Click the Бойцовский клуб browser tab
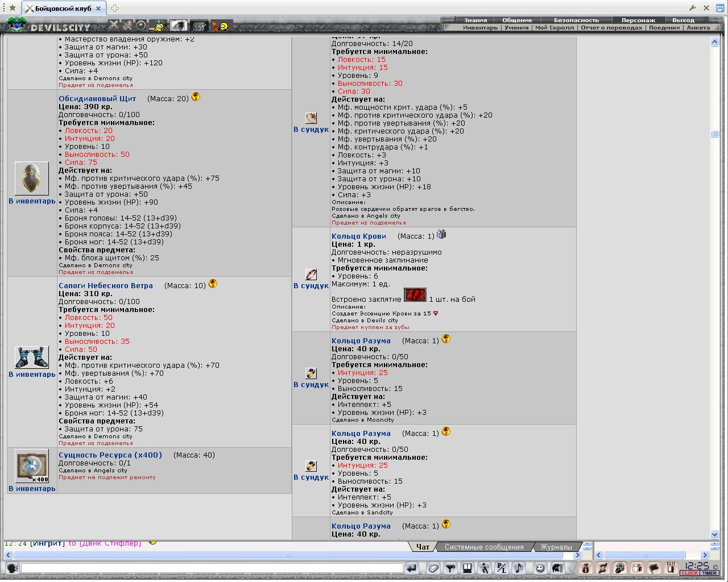Screen dimensions: 728x582 point(63,9)
